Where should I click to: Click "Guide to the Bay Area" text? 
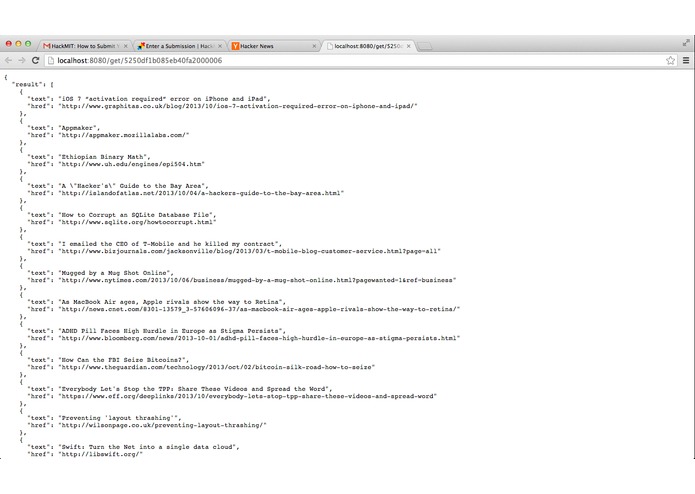point(161,186)
